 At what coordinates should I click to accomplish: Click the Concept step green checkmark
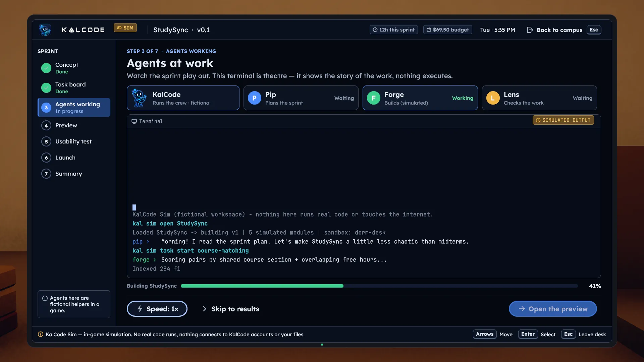click(46, 68)
